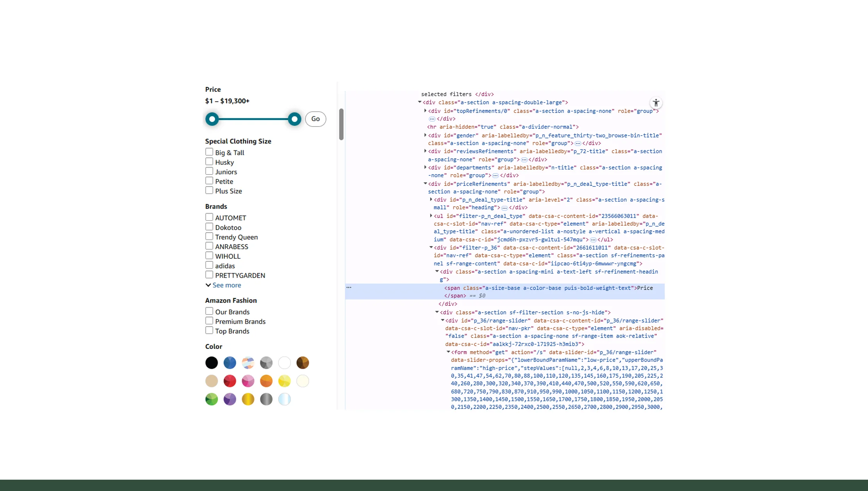Enable the Petite size filter

209,180
